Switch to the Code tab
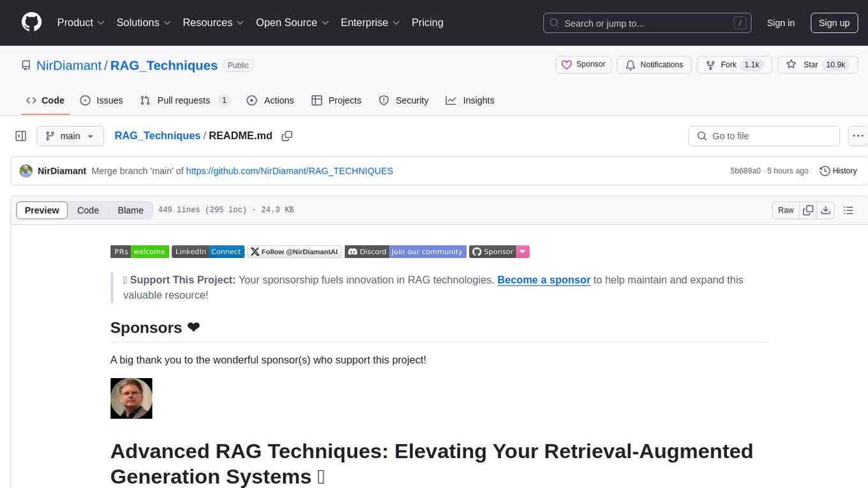 click(45, 100)
